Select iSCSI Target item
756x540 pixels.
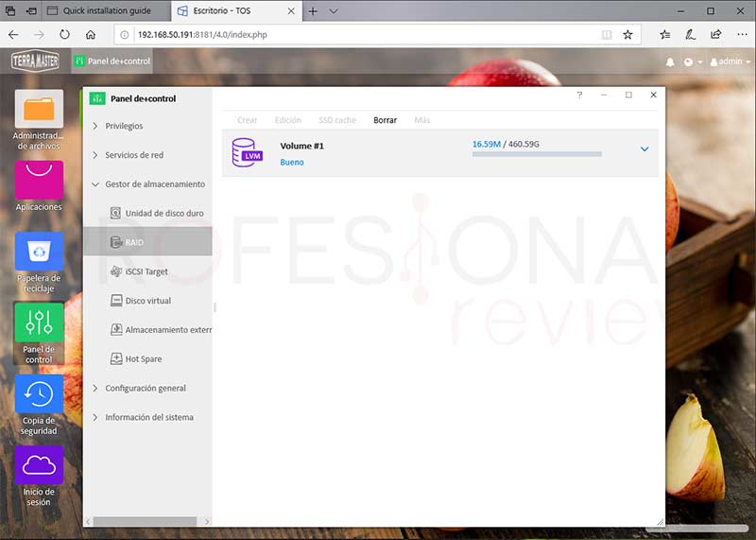139,271
